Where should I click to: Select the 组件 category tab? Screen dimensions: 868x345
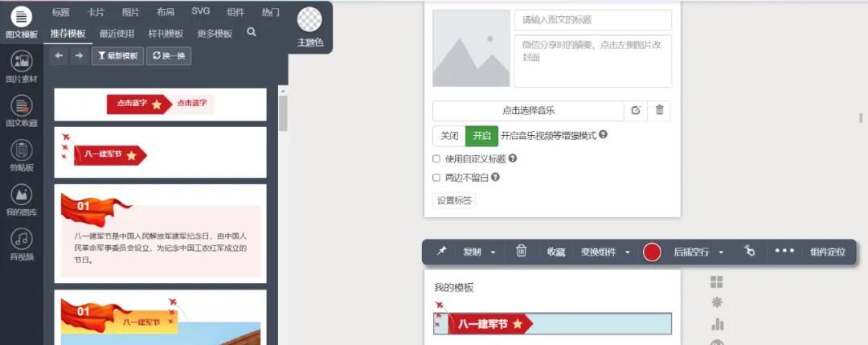[x=235, y=12]
